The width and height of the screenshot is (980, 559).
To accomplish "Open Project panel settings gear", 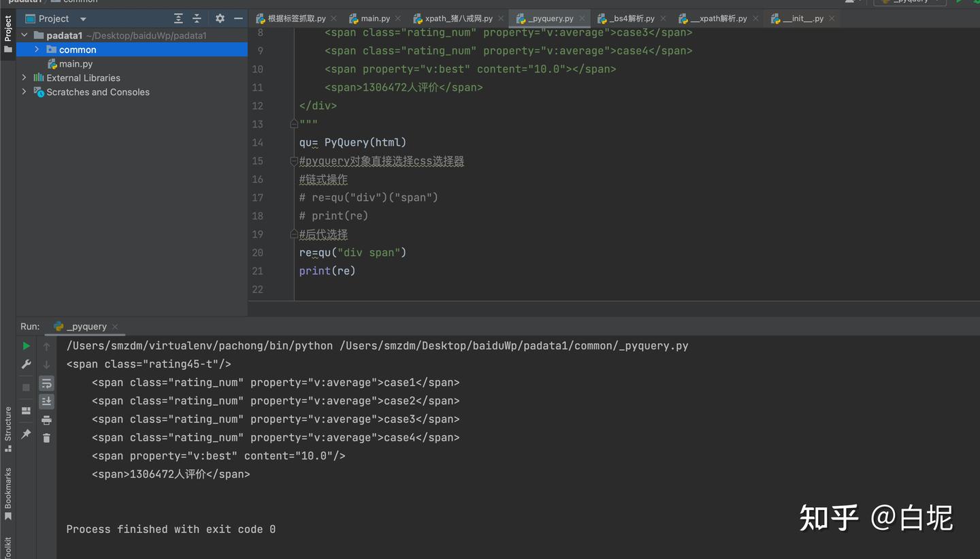I will point(220,18).
